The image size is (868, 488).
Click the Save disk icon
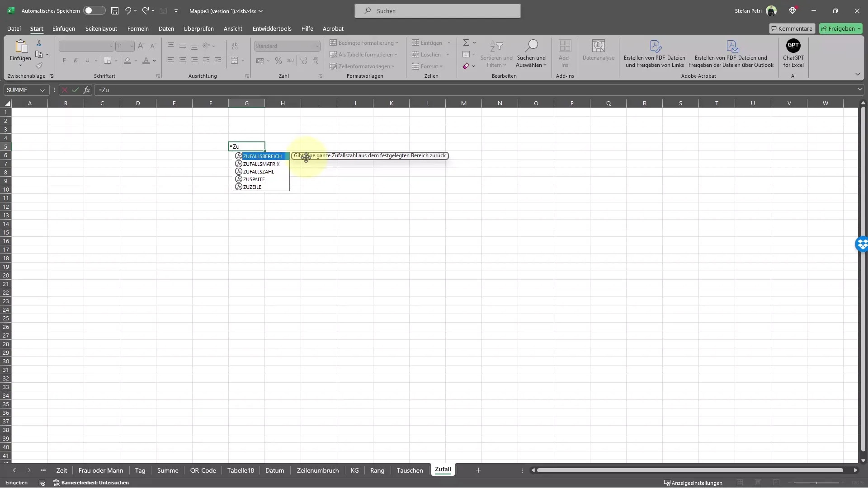tap(115, 10)
